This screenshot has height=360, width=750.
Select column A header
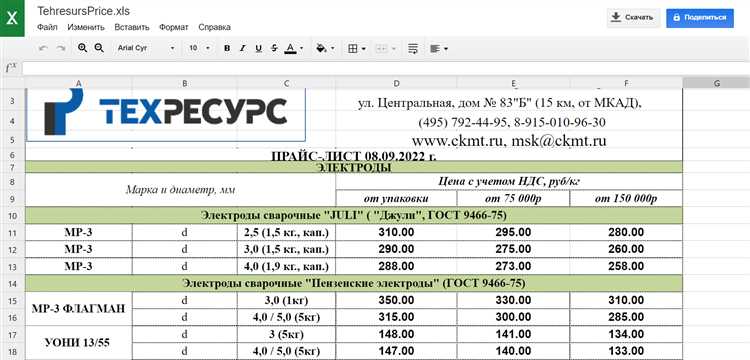pyautogui.click(x=78, y=83)
